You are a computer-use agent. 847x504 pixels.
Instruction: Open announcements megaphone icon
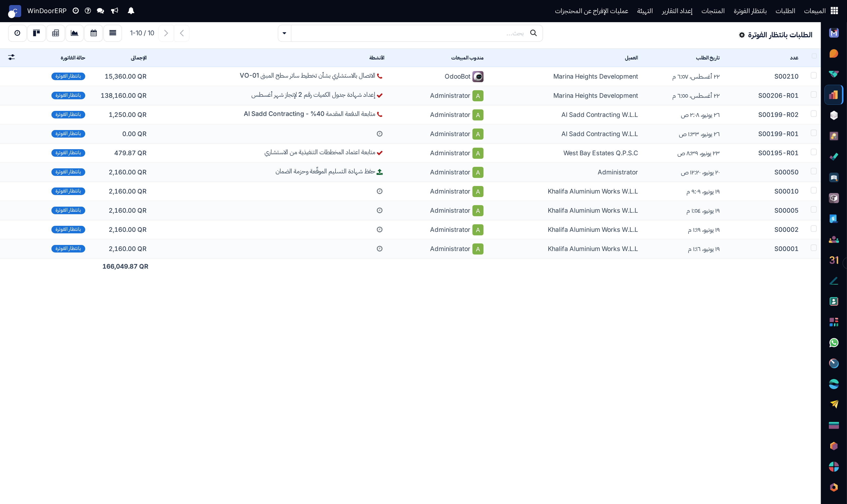tap(115, 11)
